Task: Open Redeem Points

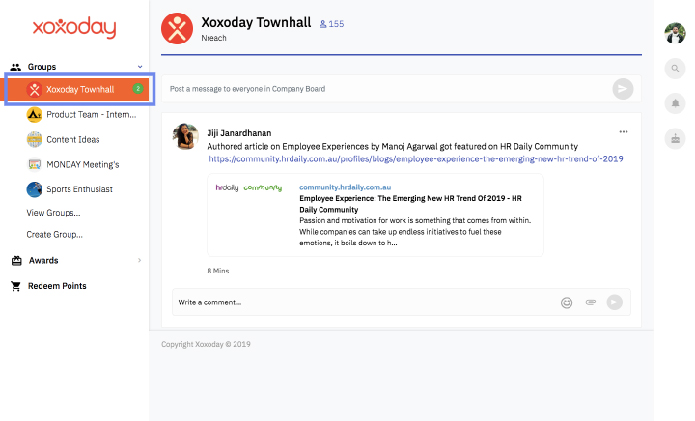Action: tap(57, 286)
